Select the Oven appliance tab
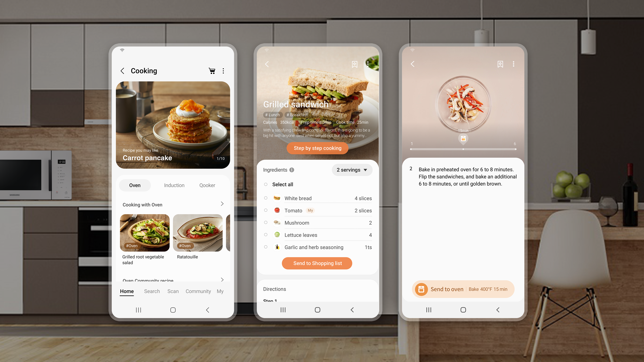The image size is (644, 362). coord(135,185)
